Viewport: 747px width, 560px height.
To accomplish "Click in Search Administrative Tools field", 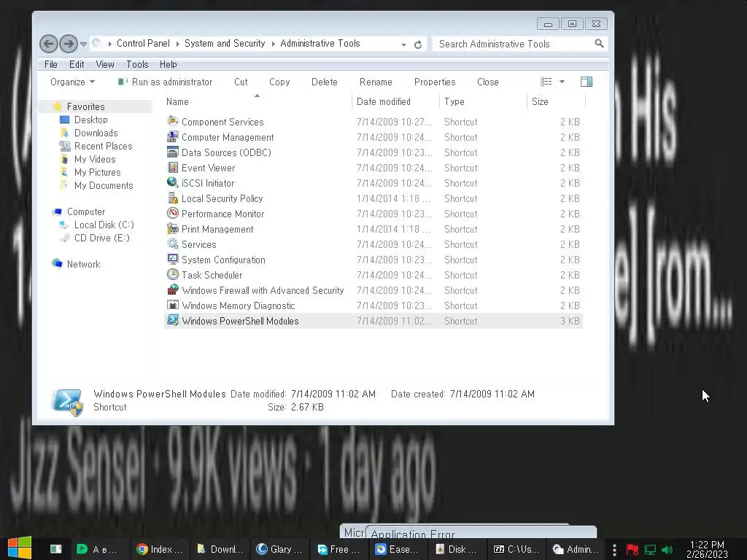I will pos(514,44).
